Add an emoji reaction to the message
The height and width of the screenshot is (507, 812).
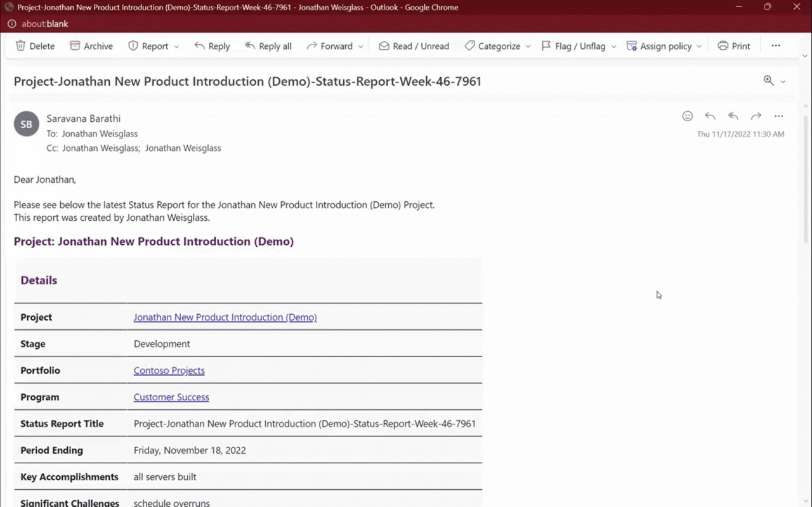[x=687, y=116]
